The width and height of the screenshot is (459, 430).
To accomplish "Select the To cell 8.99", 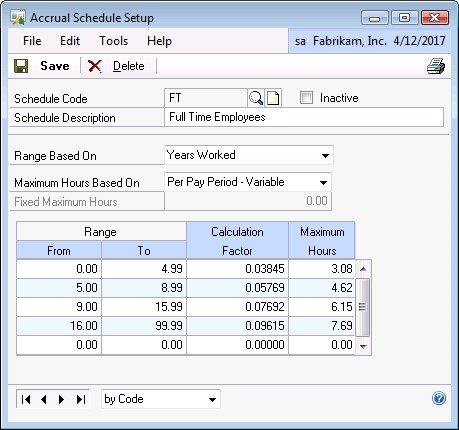I will coord(144,288).
